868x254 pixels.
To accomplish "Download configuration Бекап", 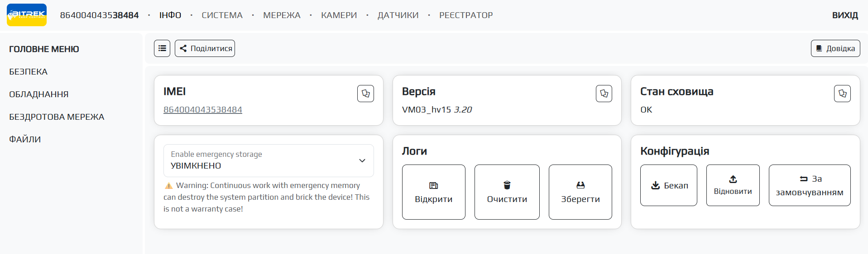I will pyautogui.click(x=668, y=185).
